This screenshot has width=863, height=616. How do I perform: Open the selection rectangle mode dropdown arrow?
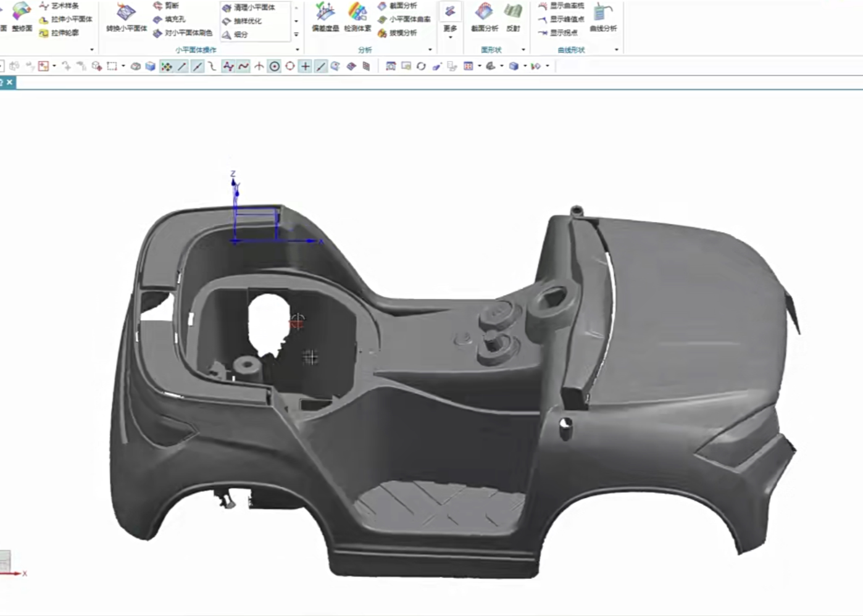point(123,66)
